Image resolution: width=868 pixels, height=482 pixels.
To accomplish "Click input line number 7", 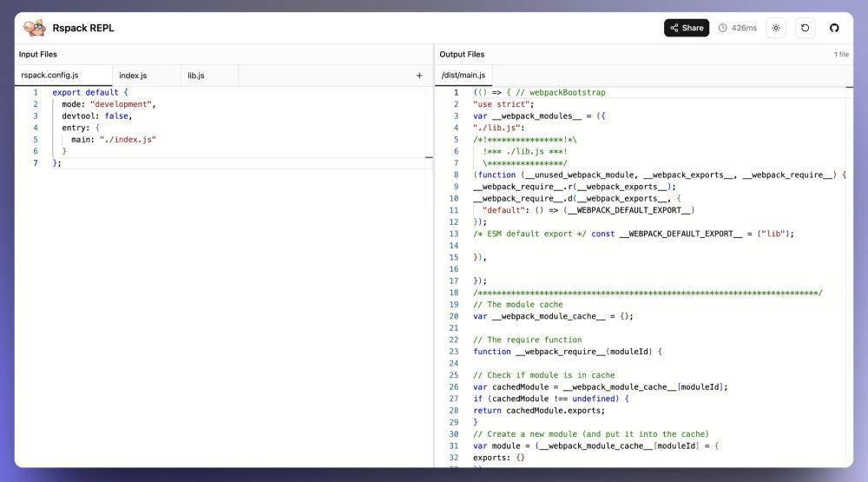I will [36, 163].
